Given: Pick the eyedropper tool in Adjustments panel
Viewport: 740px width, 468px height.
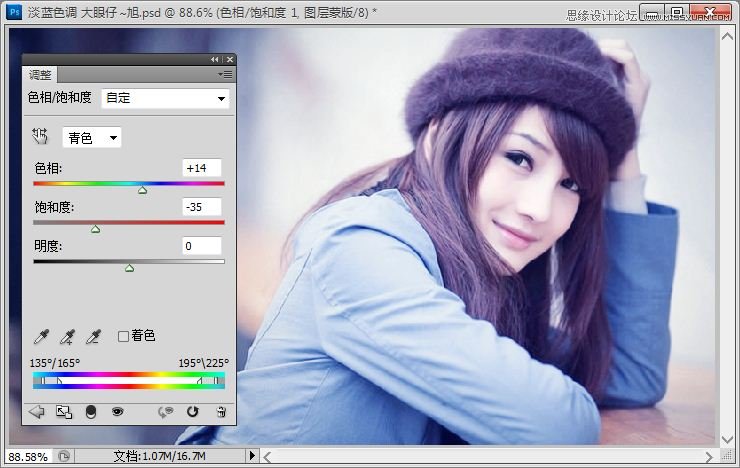Looking at the screenshot, I should pyautogui.click(x=41, y=336).
